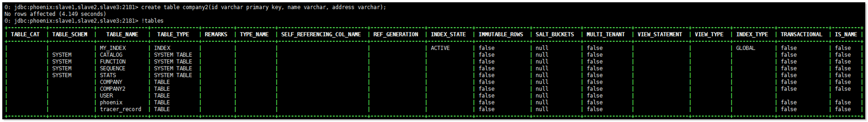Image resolution: width=868 pixels, height=122 pixels.
Task: Select the GLOBAL index type value
Action: point(745,48)
